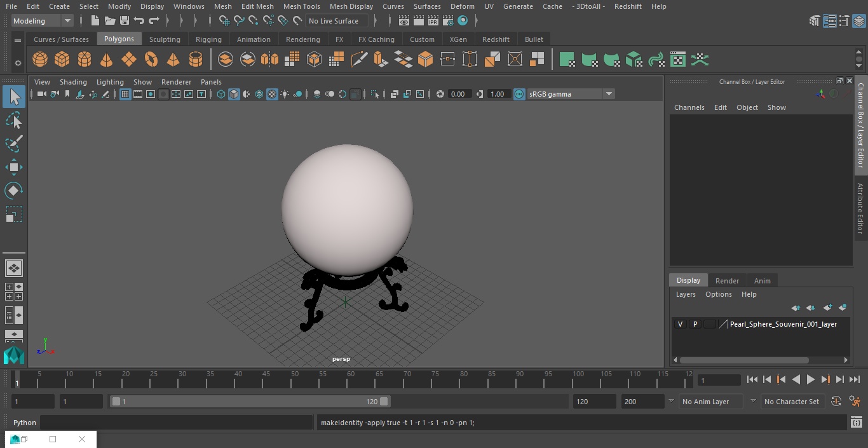
Task: Open the shelf options gear menu
Action: pos(18,63)
